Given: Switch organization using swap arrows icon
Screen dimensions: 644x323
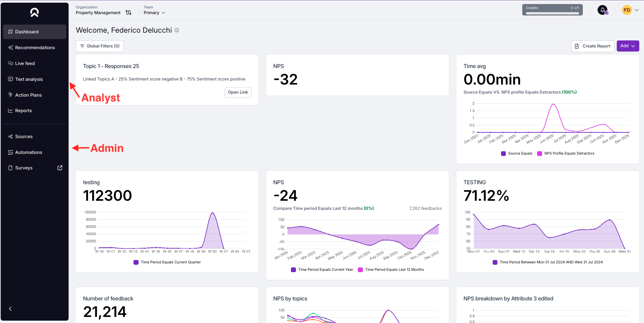Looking at the screenshot, I should click(x=128, y=12).
